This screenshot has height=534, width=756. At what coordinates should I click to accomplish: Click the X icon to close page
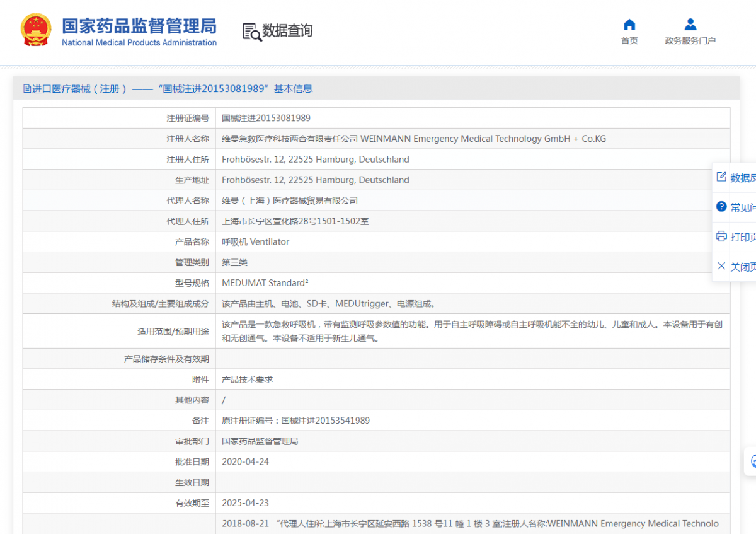click(x=722, y=266)
